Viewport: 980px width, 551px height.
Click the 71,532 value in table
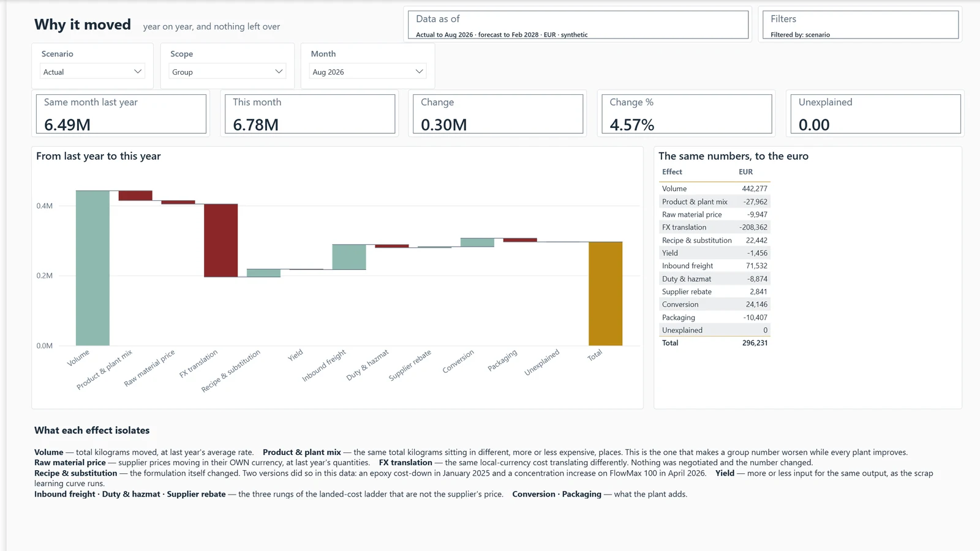coord(756,266)
